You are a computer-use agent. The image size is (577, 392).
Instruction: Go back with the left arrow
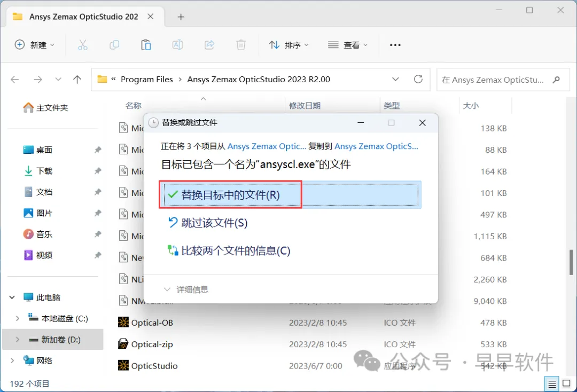[15, 80]
